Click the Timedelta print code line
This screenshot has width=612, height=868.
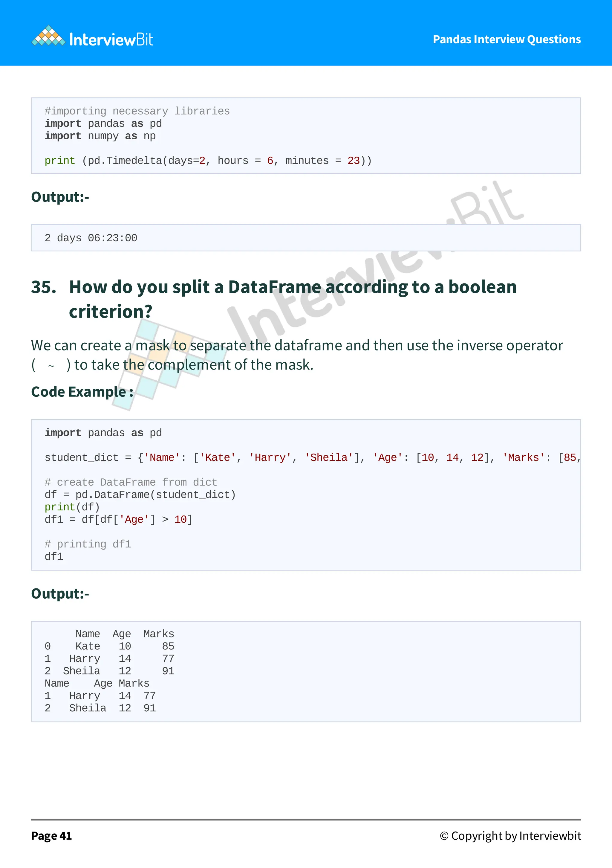(208, 161)
